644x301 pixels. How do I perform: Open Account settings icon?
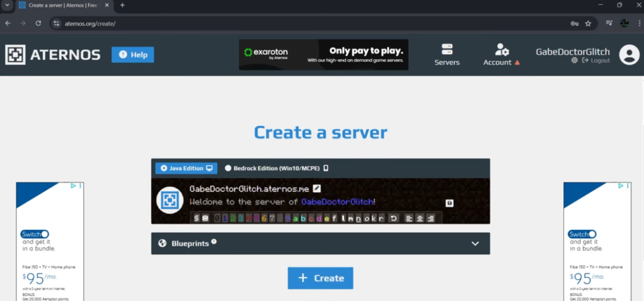502,49
